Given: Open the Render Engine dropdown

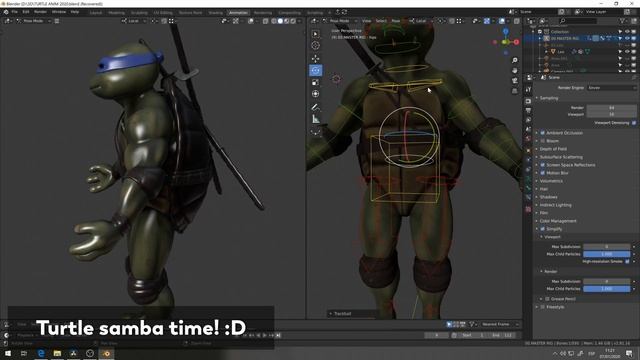Looking at the screenshot, I should [x=611, y=88].
